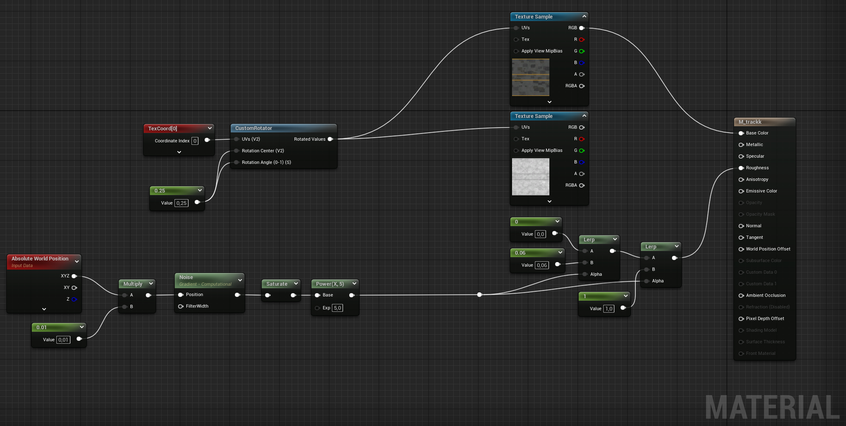
Task: Expand the TexCoord node's bottom chevron
Action: [x=179, y=153]
